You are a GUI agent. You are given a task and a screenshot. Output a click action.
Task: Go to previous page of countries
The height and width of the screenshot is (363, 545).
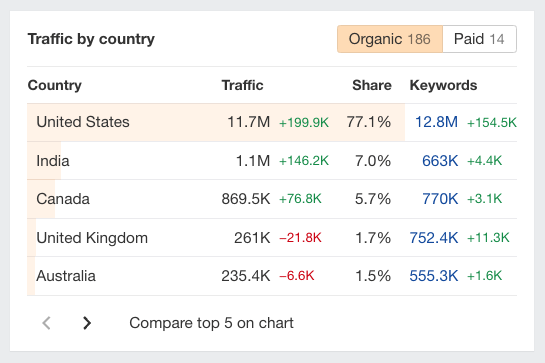[x=46, y=323]
